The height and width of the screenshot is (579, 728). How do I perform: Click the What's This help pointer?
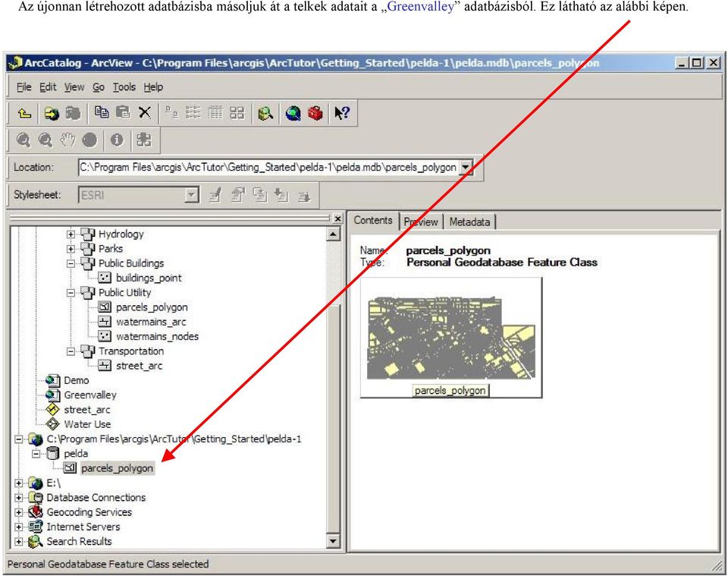342,113
